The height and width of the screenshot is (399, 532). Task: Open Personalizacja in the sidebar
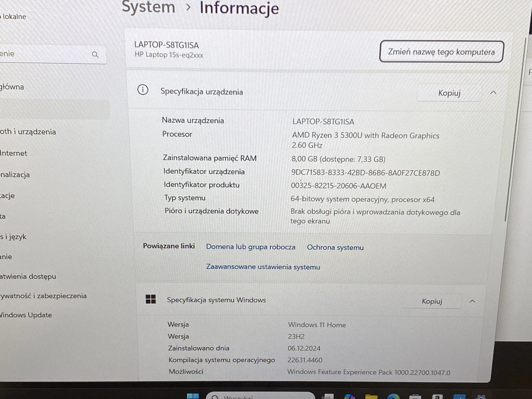click(15, 175)
